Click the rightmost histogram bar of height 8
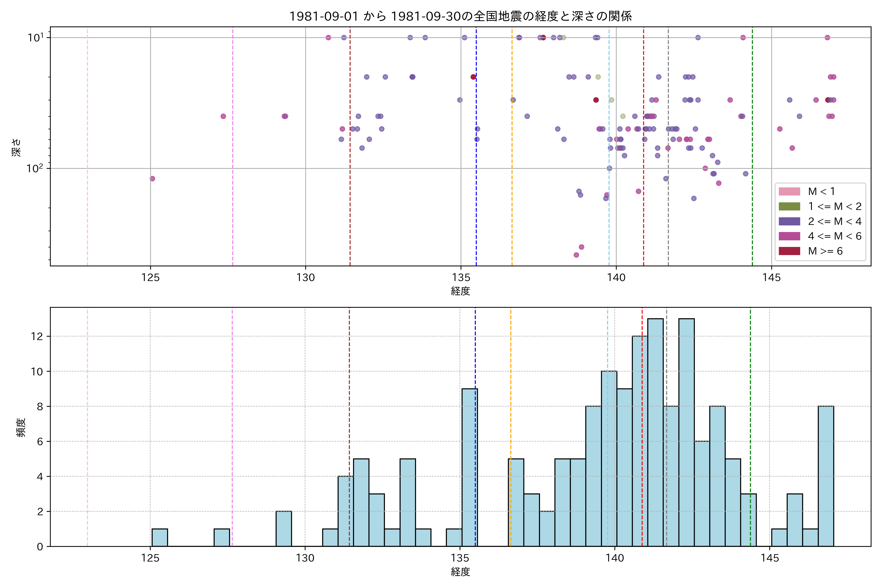This screenshot has height=588, width=882. [x=826, y=476]
